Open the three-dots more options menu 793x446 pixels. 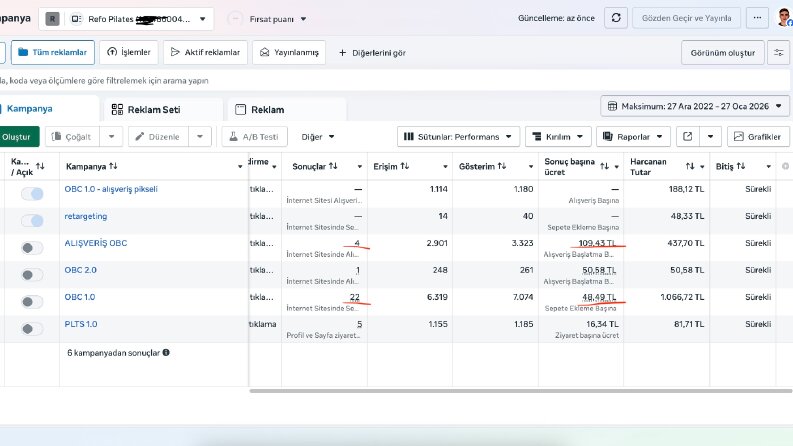click(757, 18)
